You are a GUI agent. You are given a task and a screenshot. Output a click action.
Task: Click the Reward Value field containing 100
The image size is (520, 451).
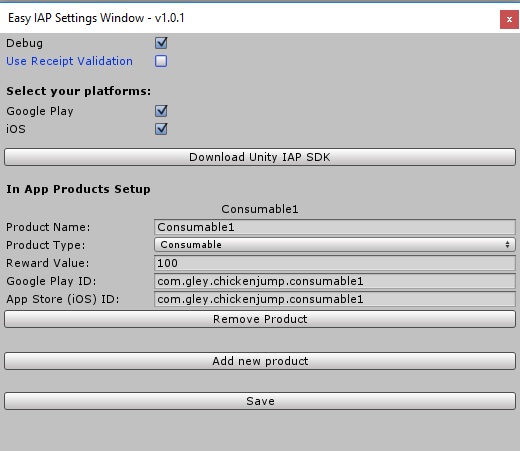(335, 263)
